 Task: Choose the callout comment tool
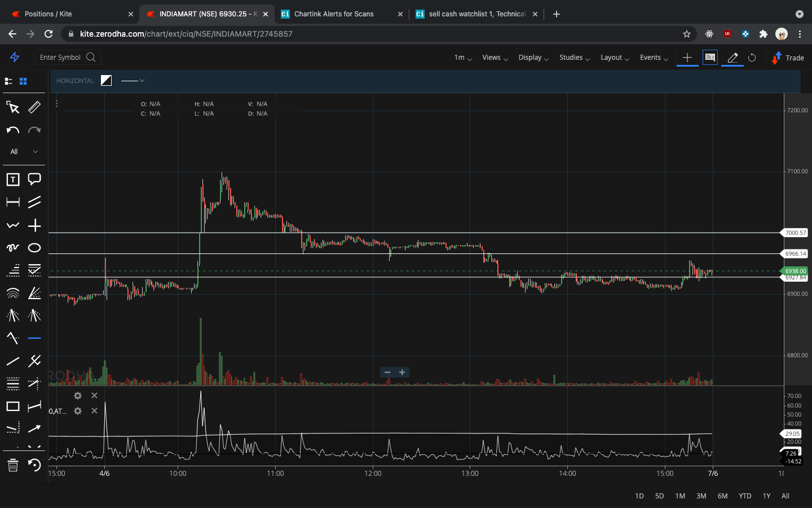pyautogui.click(x=34, y=179)
